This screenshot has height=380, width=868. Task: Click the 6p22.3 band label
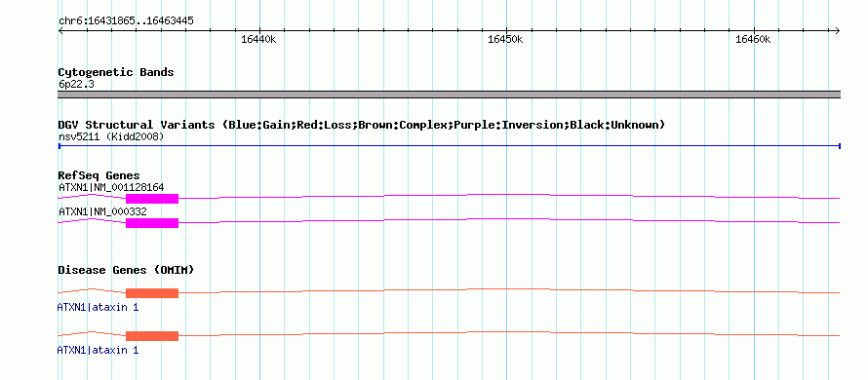click(76, 85)
